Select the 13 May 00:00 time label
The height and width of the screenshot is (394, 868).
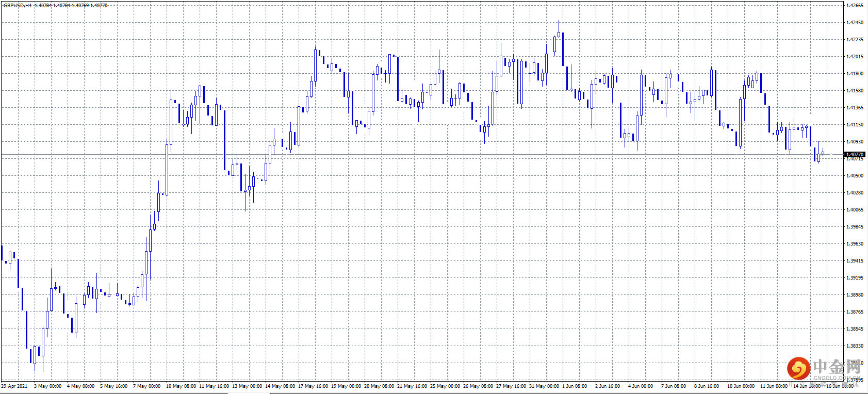(247, 386)
